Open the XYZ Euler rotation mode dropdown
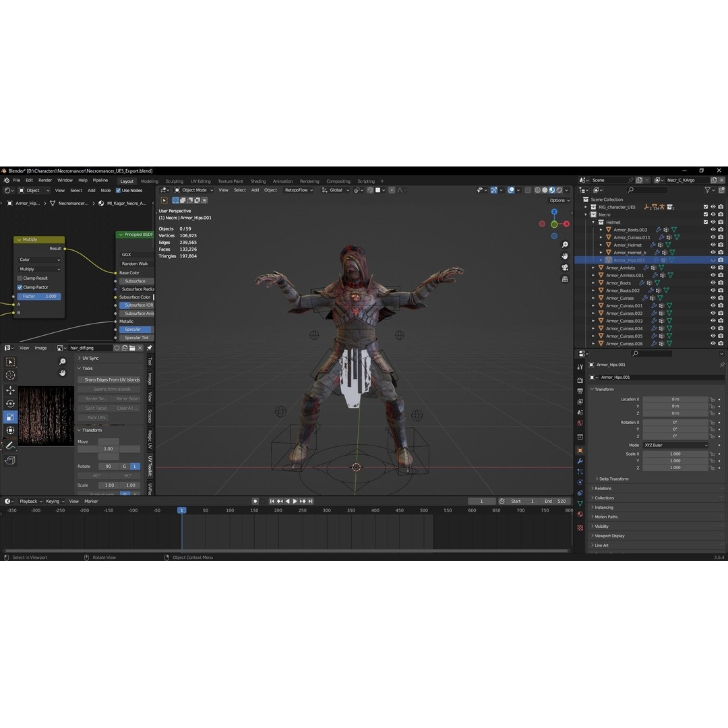 coord(676,446)
